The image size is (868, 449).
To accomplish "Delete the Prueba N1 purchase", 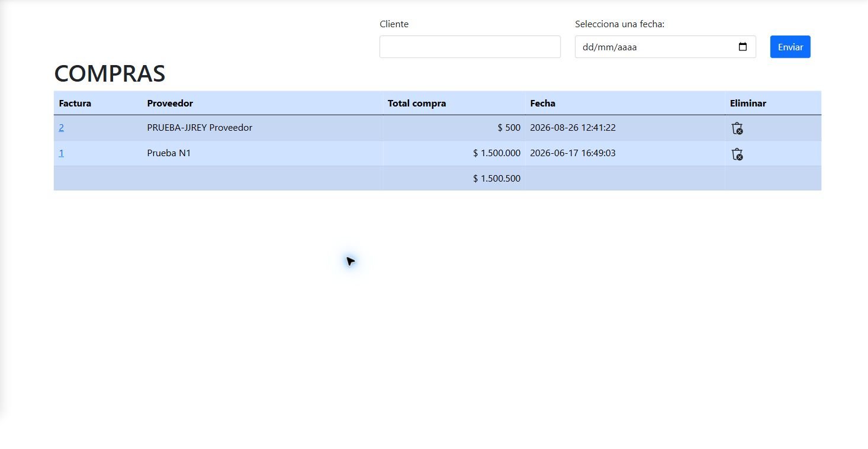I will [737, 154].
